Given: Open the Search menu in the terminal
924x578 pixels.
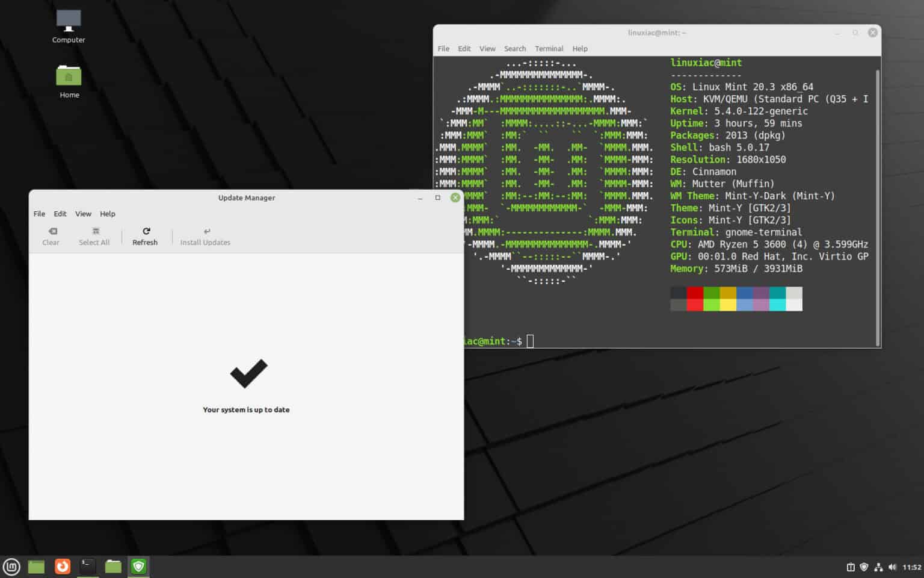Looking at the screenshot, I should tap(515, 49).
